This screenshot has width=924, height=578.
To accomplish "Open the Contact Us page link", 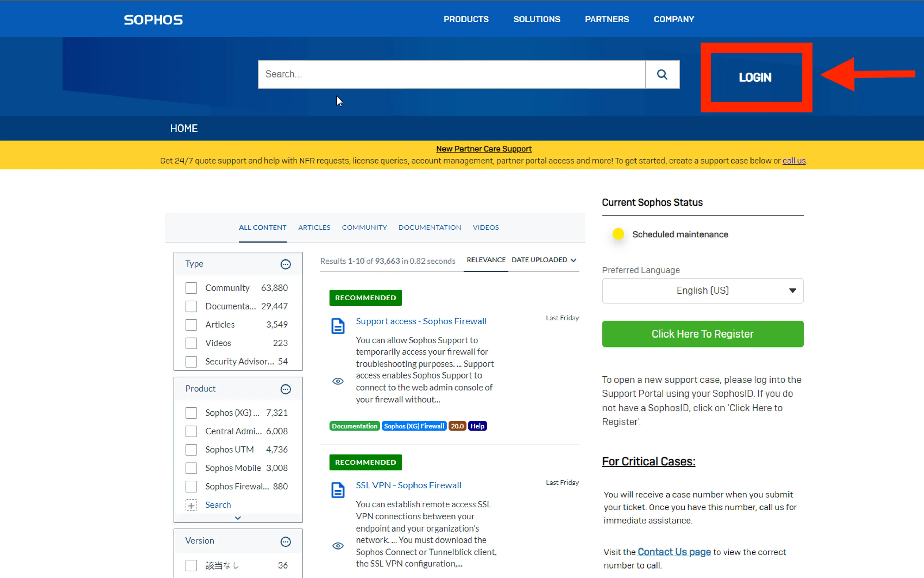I will coord(674,552).
